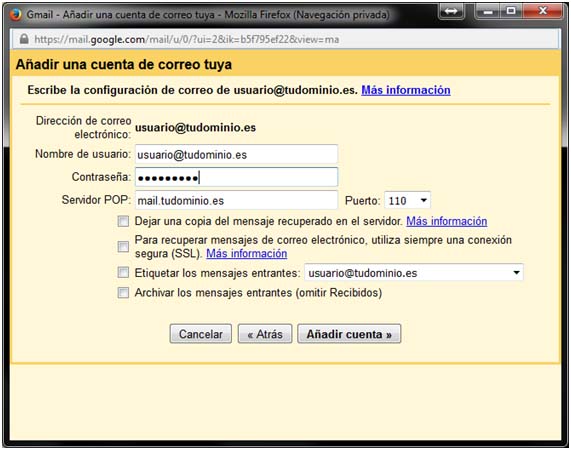Enable leaving a copy on the server

click(x=123, y=221)
